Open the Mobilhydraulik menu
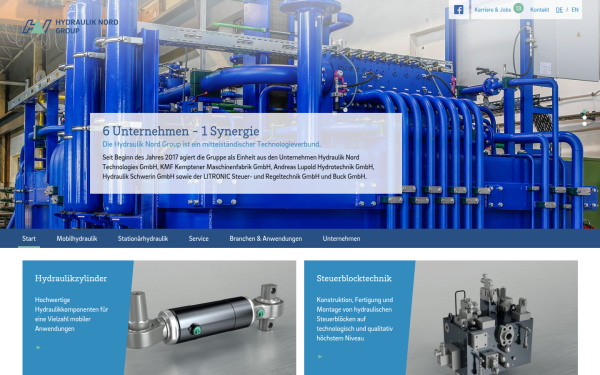 click(x=77, y=238)
